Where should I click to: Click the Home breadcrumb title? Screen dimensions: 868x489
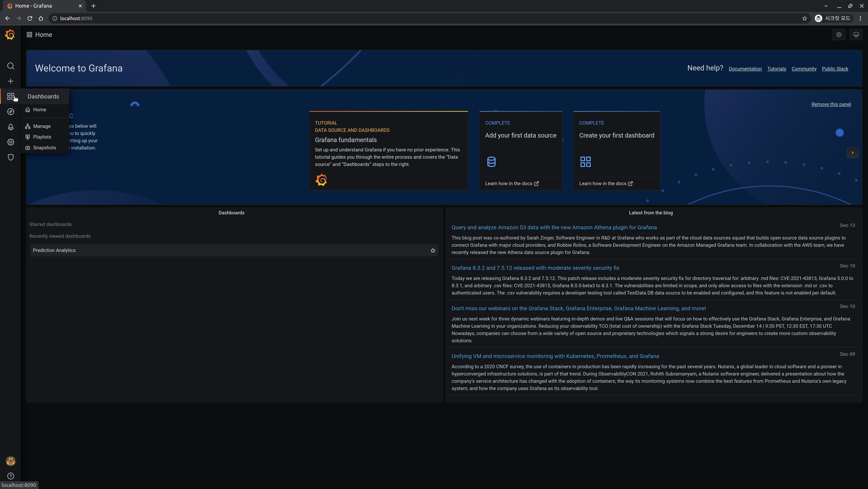pos(43,35)
